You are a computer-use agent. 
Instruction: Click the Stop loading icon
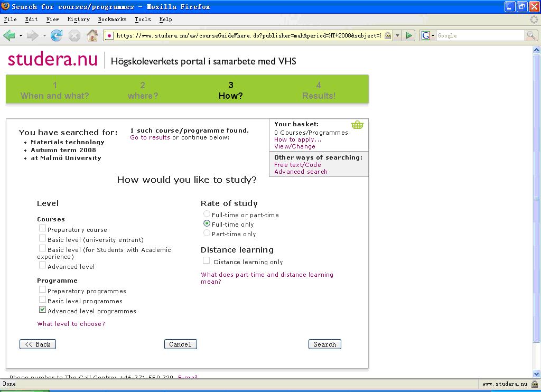[74, 35]
